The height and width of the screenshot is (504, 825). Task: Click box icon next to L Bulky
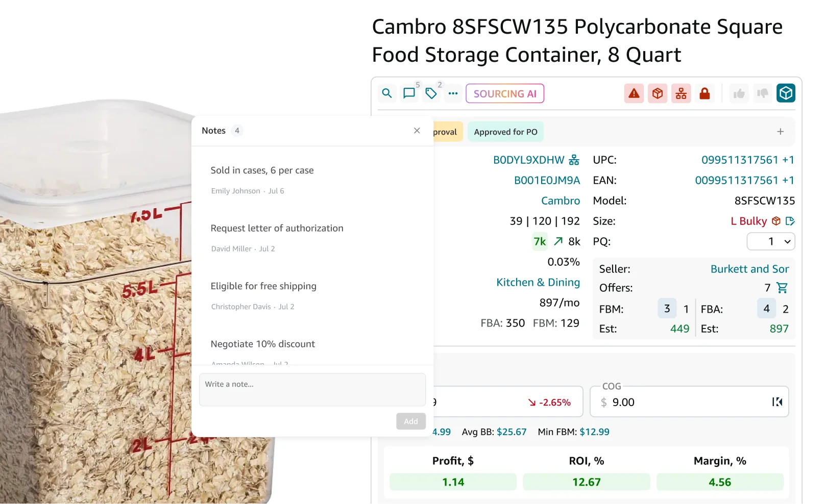pyautogui.click(x=776, y=221)
